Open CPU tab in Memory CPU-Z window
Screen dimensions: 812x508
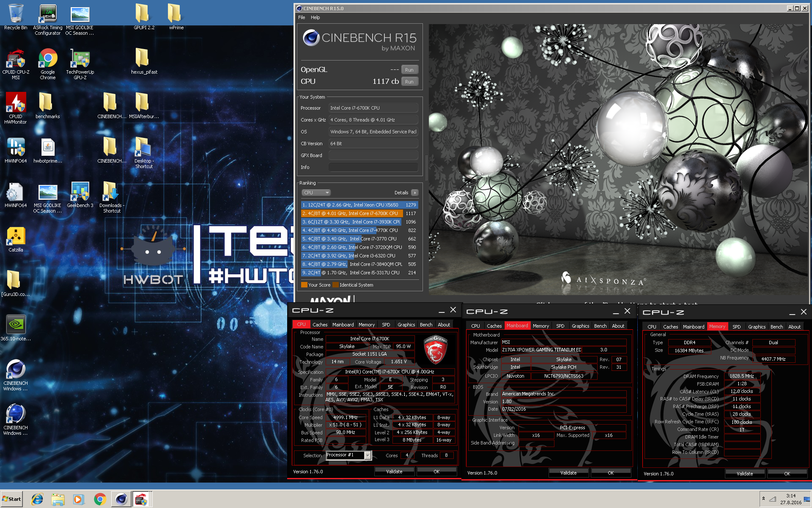pos(652,327)
